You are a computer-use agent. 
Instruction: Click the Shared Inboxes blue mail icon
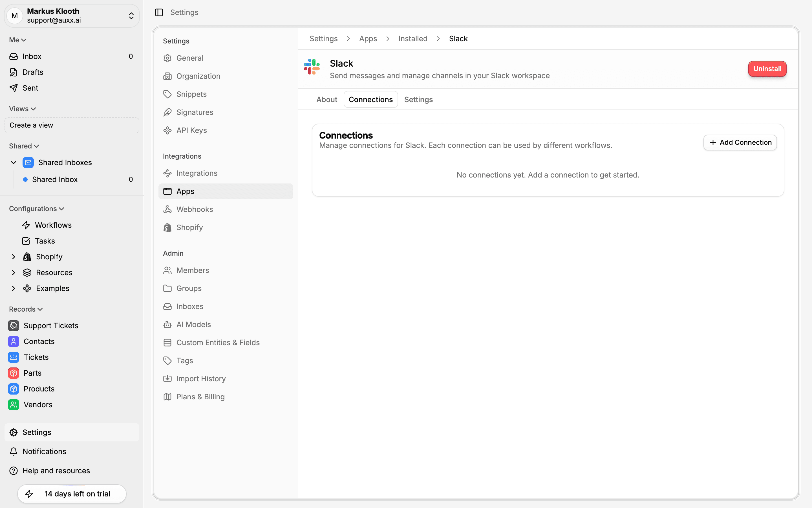(28, 163)
